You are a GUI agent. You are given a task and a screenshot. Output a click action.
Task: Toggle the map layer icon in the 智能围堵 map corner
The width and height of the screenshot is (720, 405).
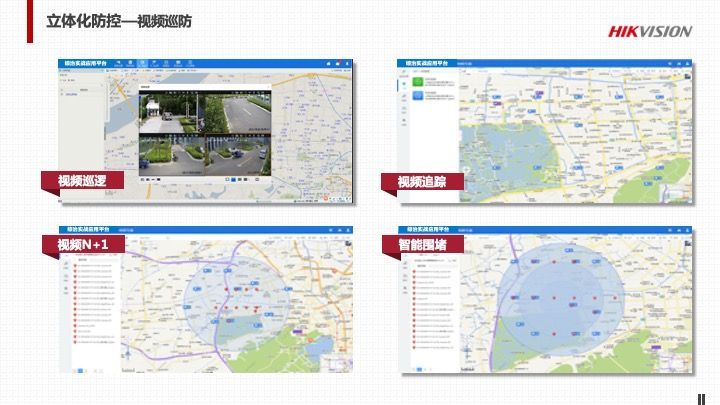(687, 242)
